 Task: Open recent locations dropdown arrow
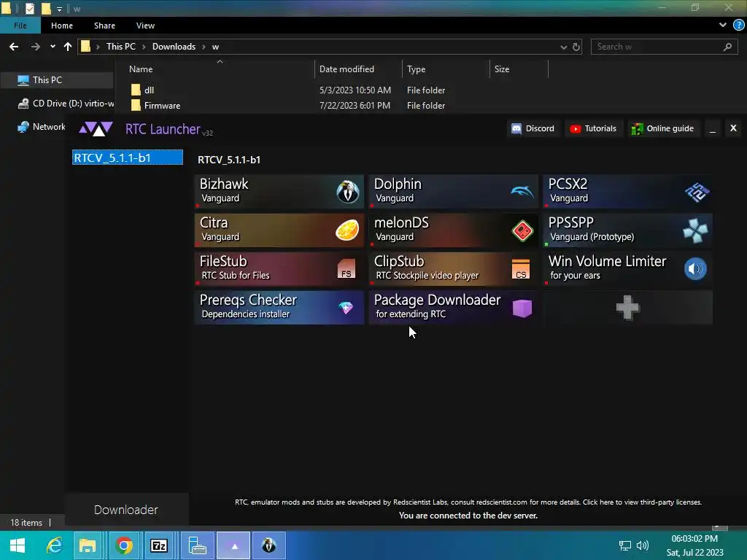pyautogui.click(x=53, y=47)
